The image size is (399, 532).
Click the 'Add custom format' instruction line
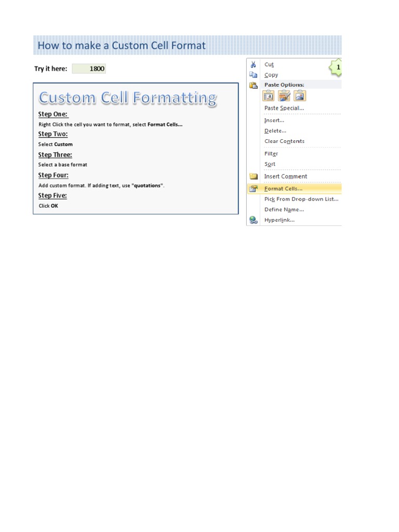101,185
